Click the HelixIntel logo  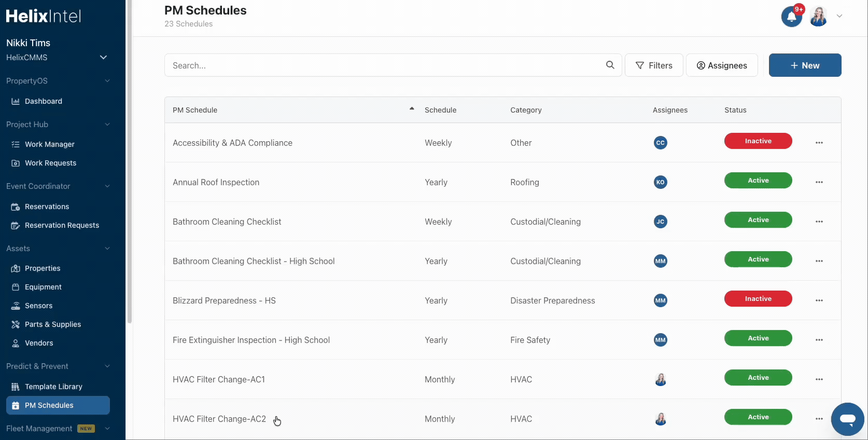[x=44, y=16]
